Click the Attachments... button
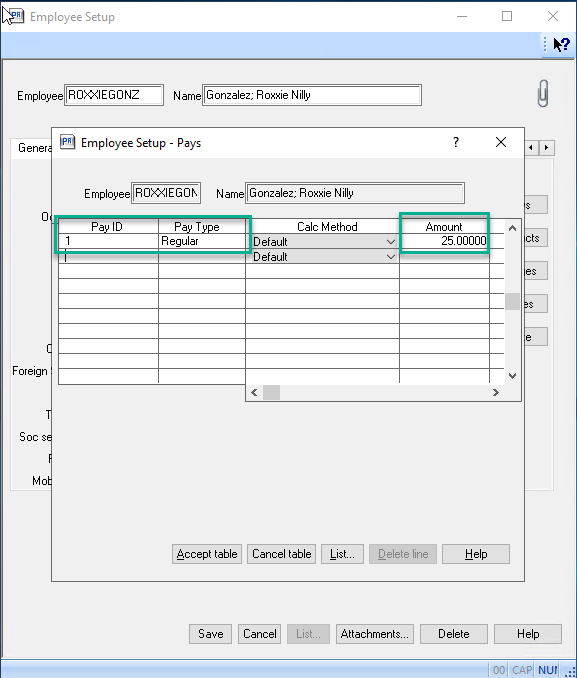The height and width of the screenshot is (678, 577). point(375,634)
